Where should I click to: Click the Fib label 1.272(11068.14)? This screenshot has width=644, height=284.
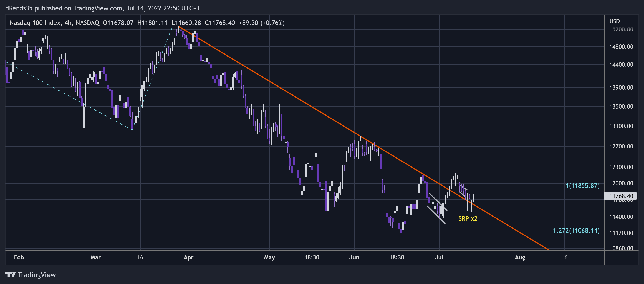576,230
